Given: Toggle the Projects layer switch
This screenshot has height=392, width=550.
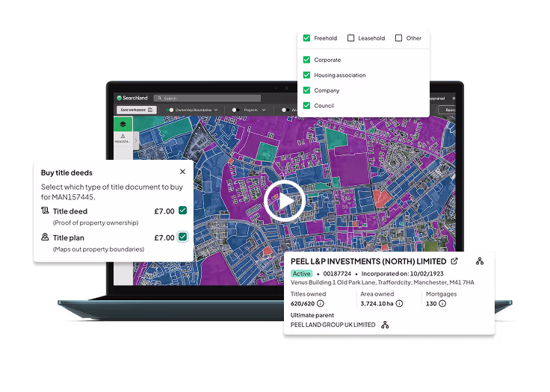Looking at the screenshot, I should 235,110.
